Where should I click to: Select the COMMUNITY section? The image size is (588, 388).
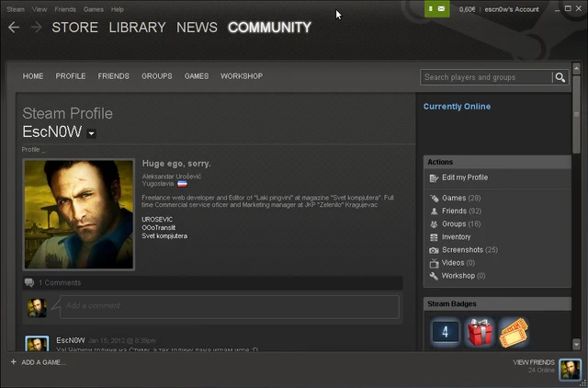(269, 27)
